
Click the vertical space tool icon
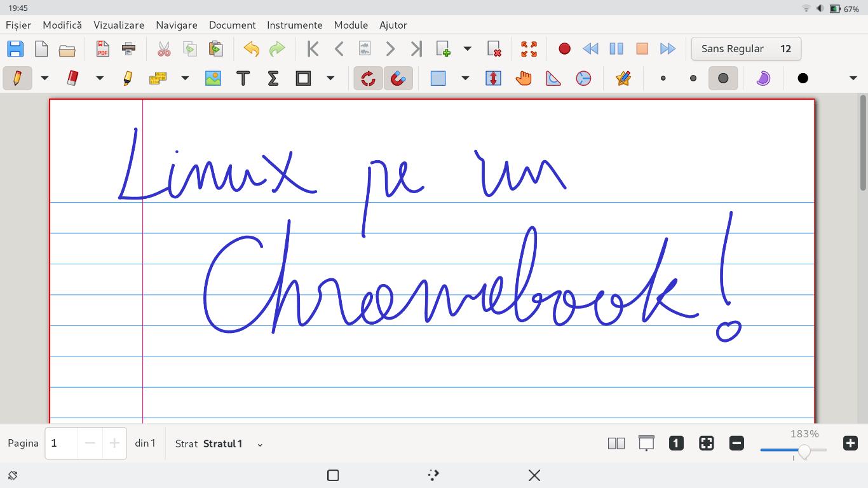(493, 78)
